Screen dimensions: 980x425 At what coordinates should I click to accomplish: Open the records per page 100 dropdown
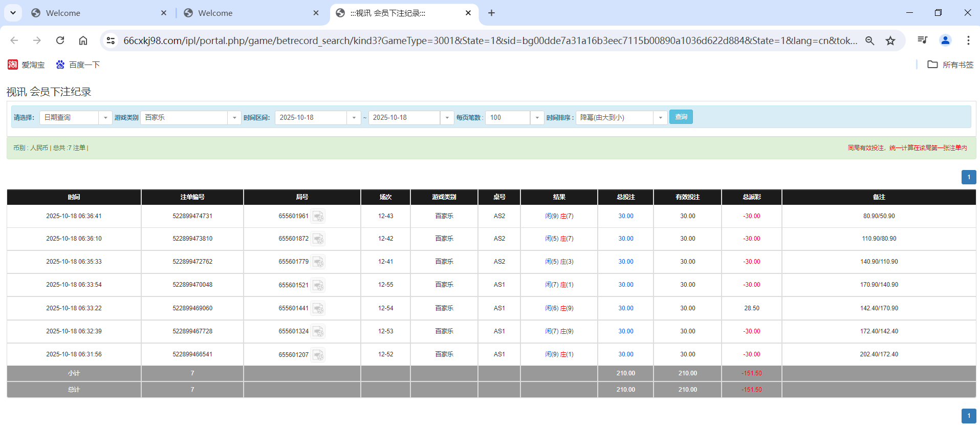point(537,118)
